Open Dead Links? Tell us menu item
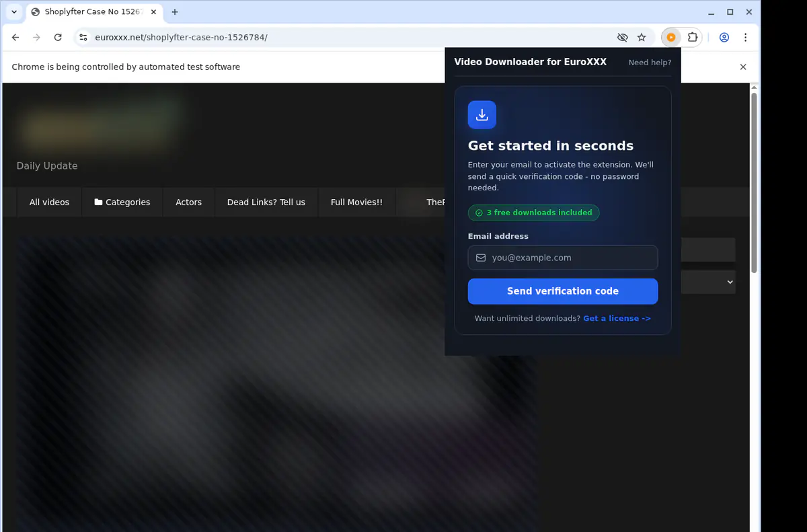Viewport: 807px width, 532px height. 266,202
